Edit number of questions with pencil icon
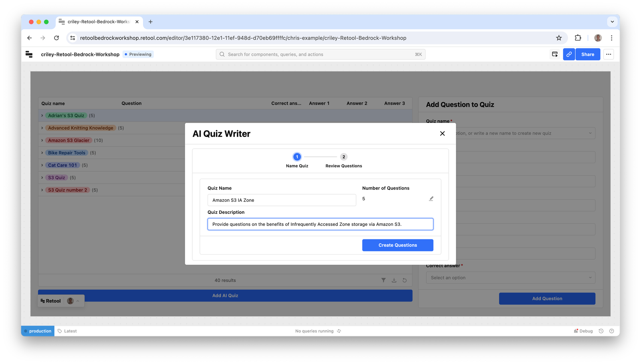Image resolution: width=641 pixels, height=364 pixels. click(x=431, y=199)
